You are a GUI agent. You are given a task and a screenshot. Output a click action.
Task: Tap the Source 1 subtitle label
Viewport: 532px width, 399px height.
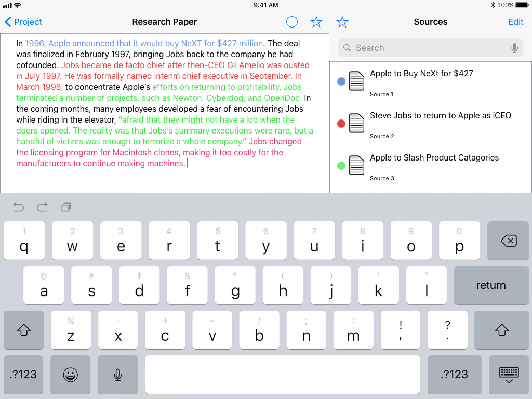click(382, 95)
